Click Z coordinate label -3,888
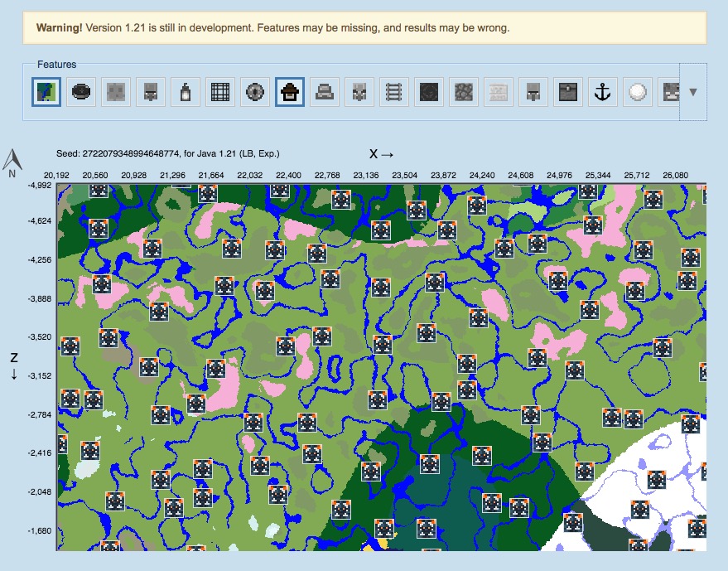 point(40,298)
